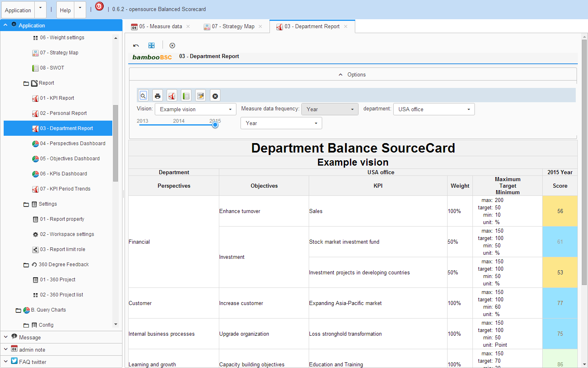Click the print report icon
Image resolution: width=588 pixels, height=368 pixels.
tap(158, 95)
